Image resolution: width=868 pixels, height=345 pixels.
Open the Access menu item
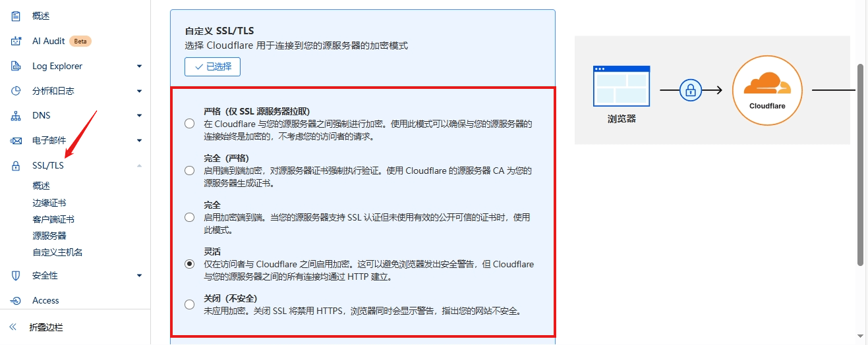pos(45,301)
